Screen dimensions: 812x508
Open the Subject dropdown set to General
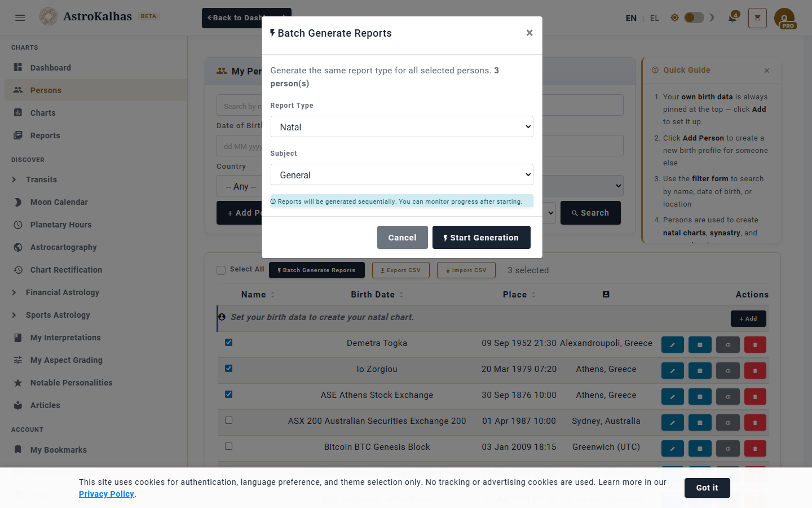click(401, 175)
